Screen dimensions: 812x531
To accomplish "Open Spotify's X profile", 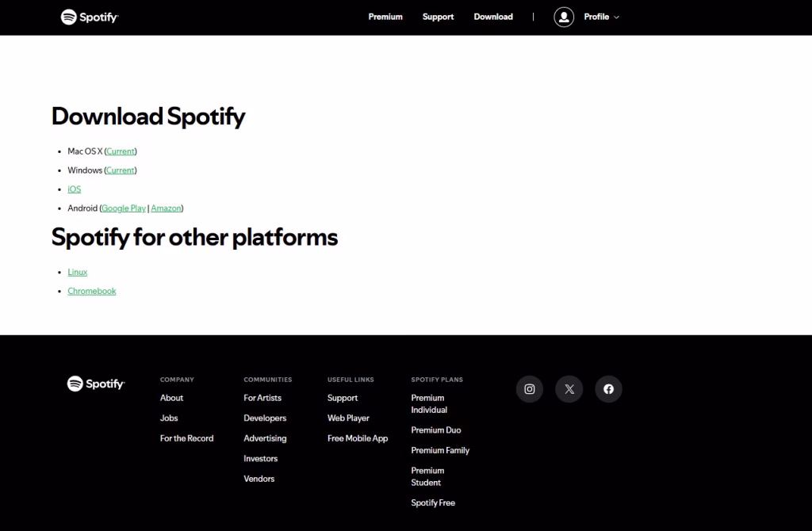I will coord(569,389).
